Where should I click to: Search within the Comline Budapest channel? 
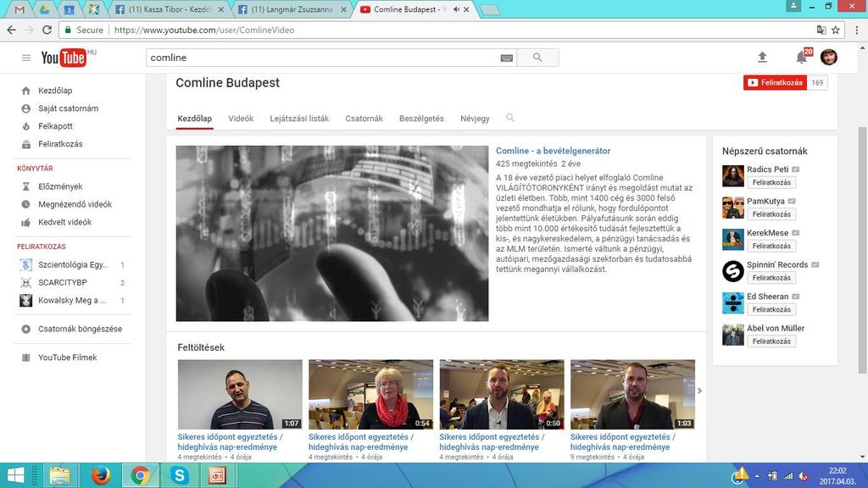509,118
